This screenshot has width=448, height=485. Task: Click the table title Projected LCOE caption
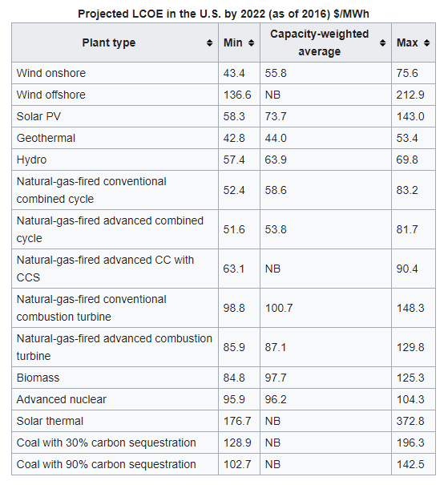coord(224,14)
